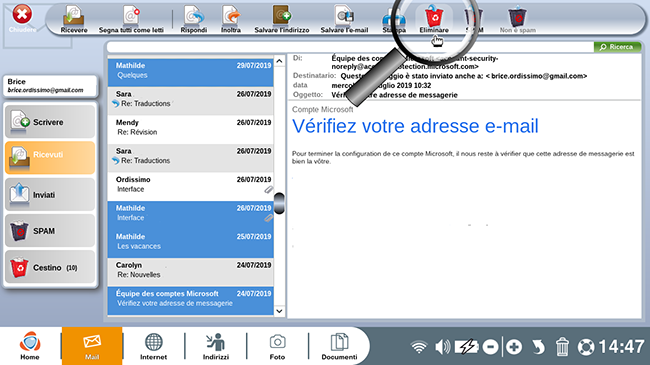The height and width of the screenshot is (365, 650).
Task: Select the Équipe des comptes Microsoft email
Action: 191,301
